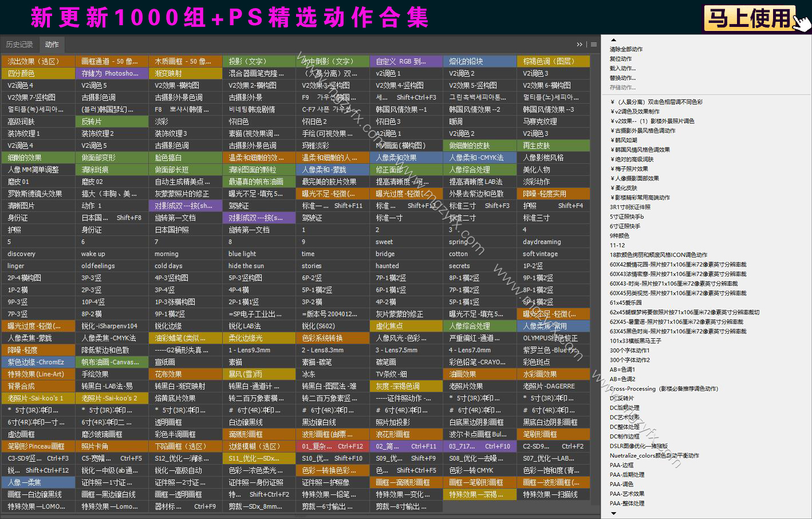Screen dimensions: 812x519
Task: Run the 紫色边缘 -ChromEz action
Action: (x=38, y=362)
